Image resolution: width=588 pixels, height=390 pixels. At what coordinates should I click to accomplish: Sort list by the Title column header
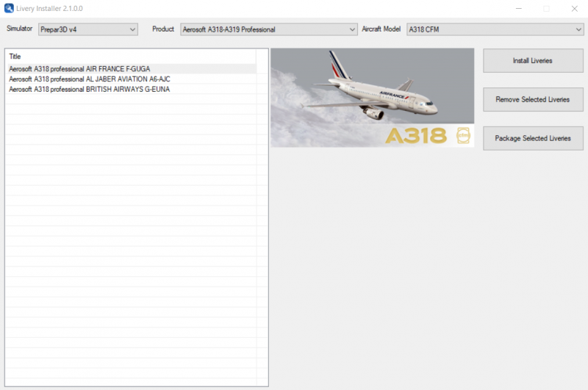[x=132, y=57]
